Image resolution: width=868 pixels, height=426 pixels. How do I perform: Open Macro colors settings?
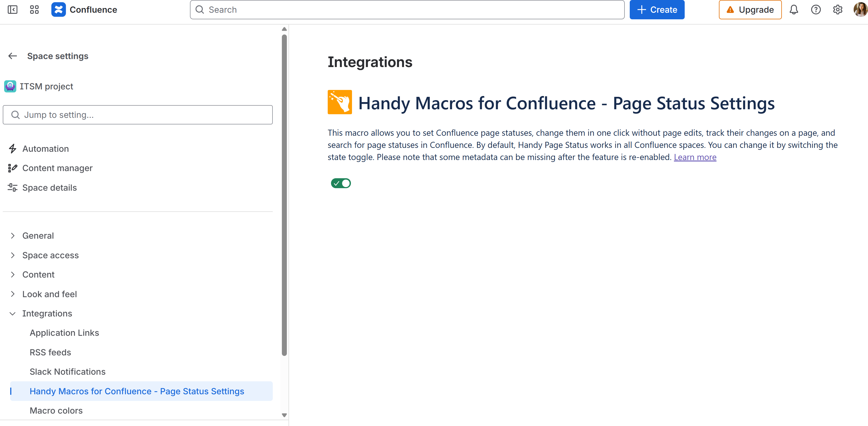click(56, 411)
